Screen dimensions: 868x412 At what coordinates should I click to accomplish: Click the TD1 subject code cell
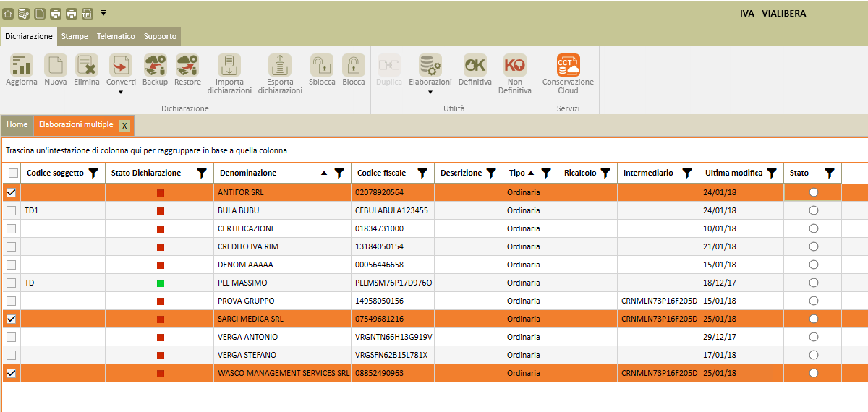coord(63,210)
